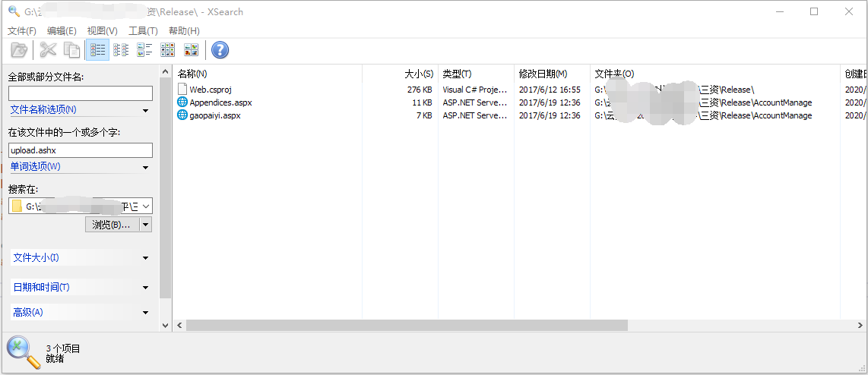Click the 浏览(B)... browse button
The image size is (868, 375).
click(112, 225)
